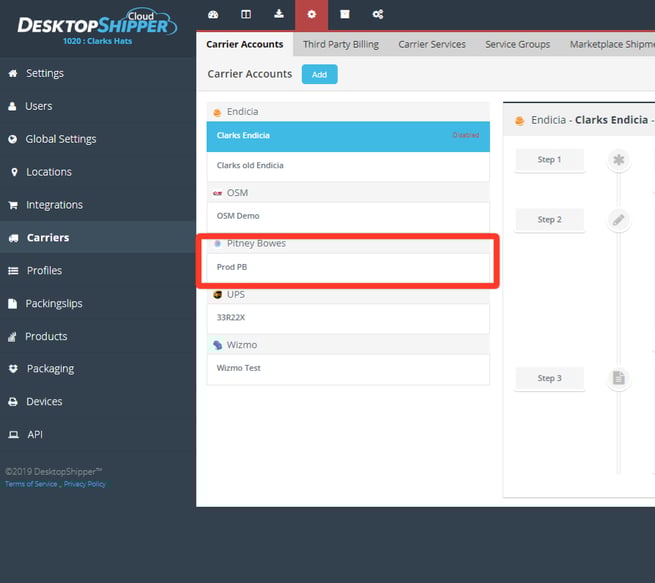Viewport: 655px width, 583px height.
Task: Click the Step 3 document icon
Action: coord(619,378)
